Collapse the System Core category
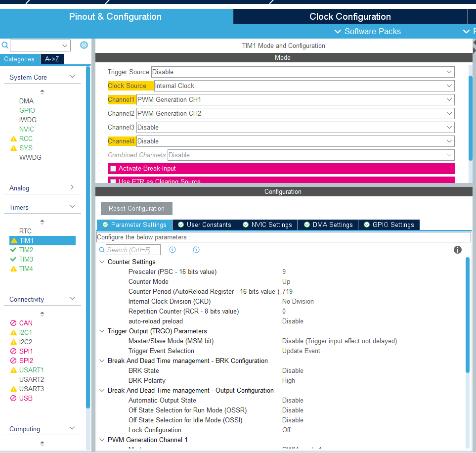This screenshot has width=476, height=453. point(72,77)
